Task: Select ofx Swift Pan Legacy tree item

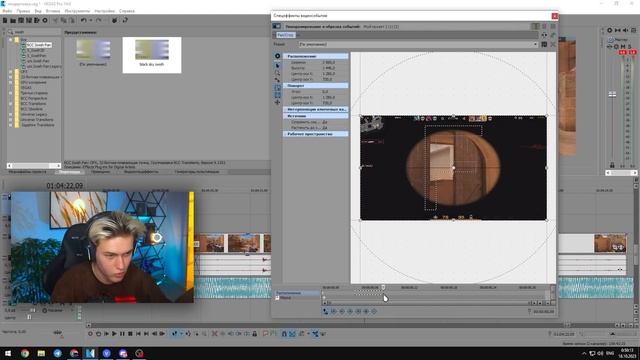Action: pos(44,66)
